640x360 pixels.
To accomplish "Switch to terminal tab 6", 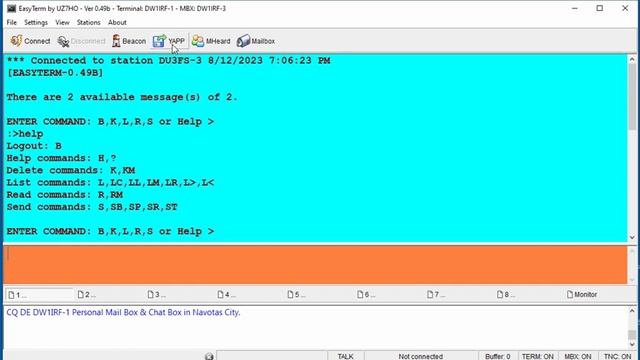I will coord(366,295).
